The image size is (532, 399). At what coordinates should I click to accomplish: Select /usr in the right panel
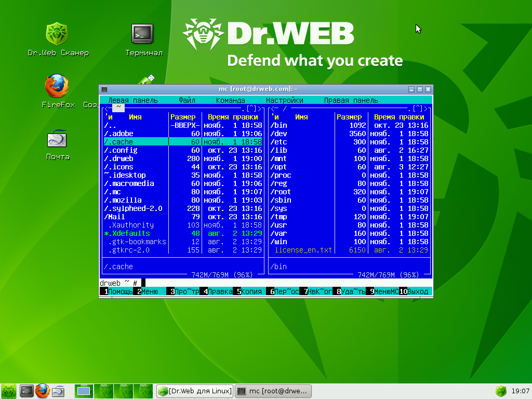click(x=349, y=225)
